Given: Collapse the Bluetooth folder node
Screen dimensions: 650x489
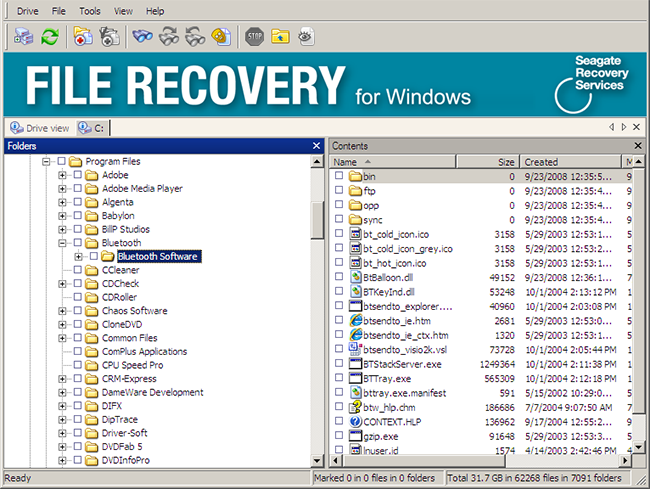Looking at the screenshot, I should (62, 243).
